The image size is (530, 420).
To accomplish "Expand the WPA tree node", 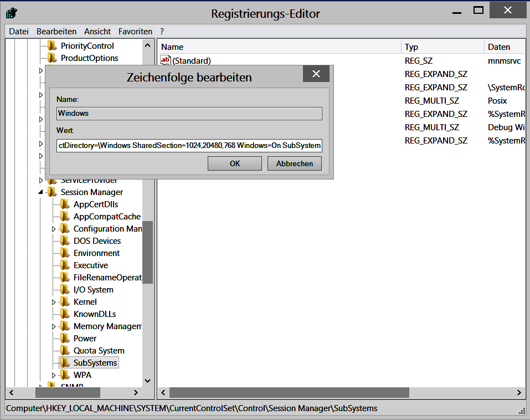I will coord(53,375).
